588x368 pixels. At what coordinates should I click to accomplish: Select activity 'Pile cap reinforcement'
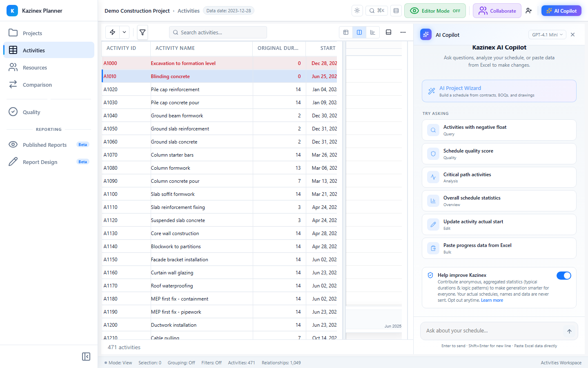175,90
